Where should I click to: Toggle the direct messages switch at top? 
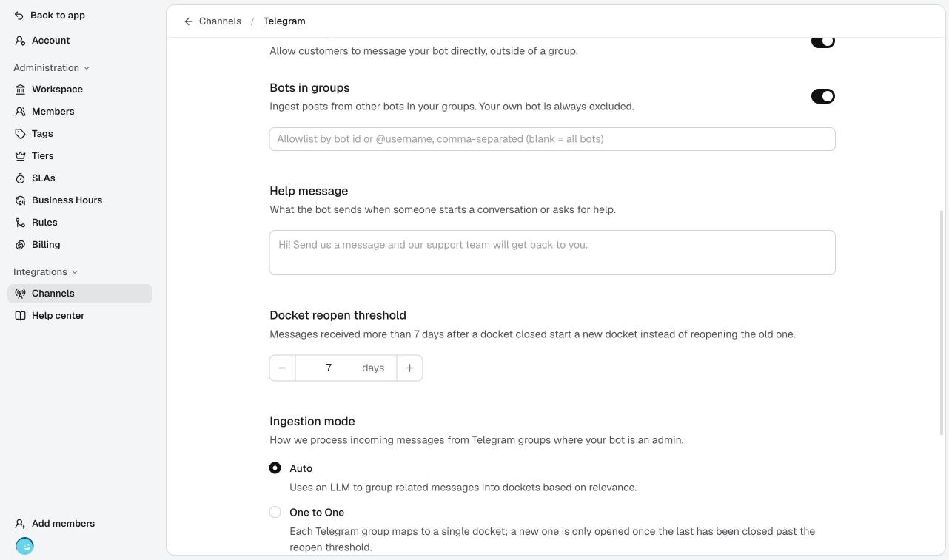pos(823,41)
